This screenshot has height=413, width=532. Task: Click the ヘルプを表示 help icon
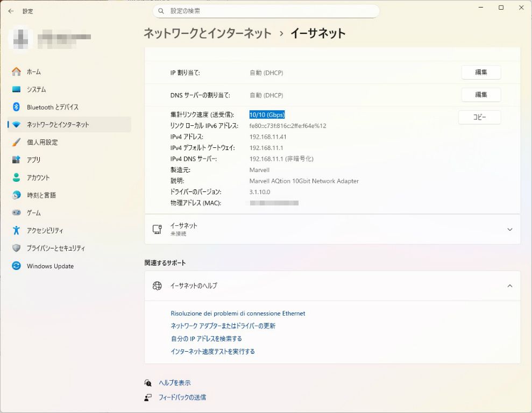(148, 383)
